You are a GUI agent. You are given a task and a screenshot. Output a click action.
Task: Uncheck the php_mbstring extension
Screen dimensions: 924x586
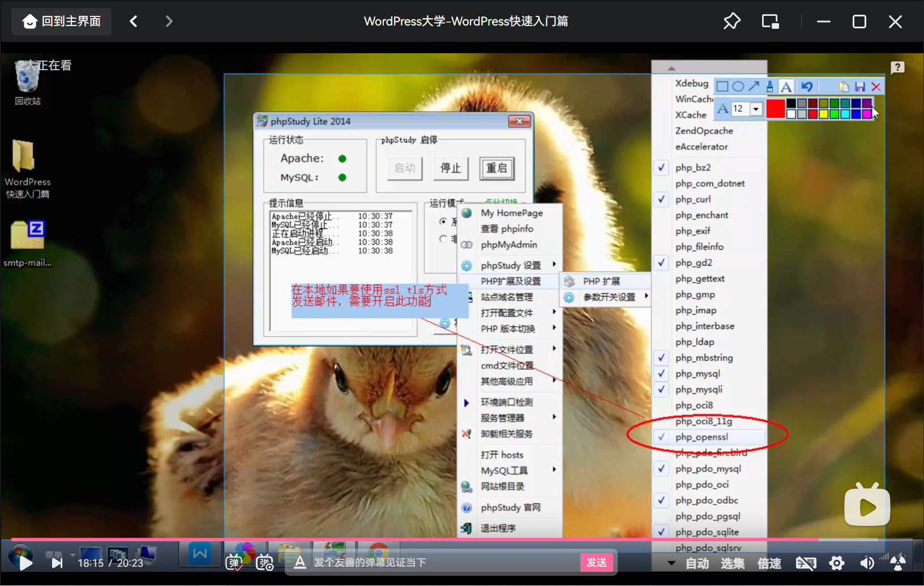click(x=709, y=358)
